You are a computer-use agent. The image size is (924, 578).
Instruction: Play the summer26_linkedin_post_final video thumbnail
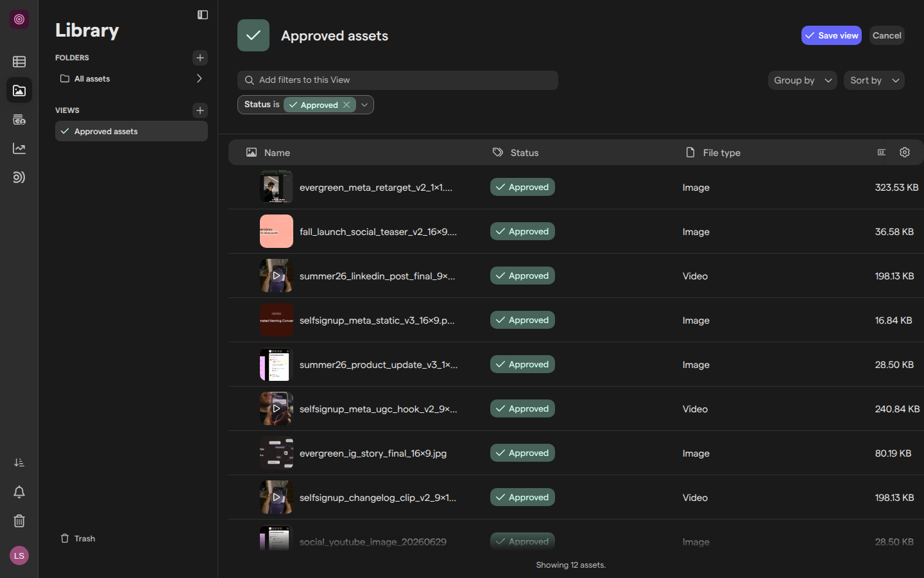[277, 276]
